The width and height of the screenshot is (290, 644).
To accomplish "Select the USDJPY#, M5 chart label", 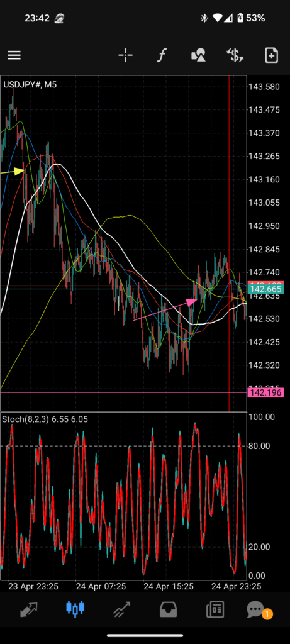I will [30, 85].
